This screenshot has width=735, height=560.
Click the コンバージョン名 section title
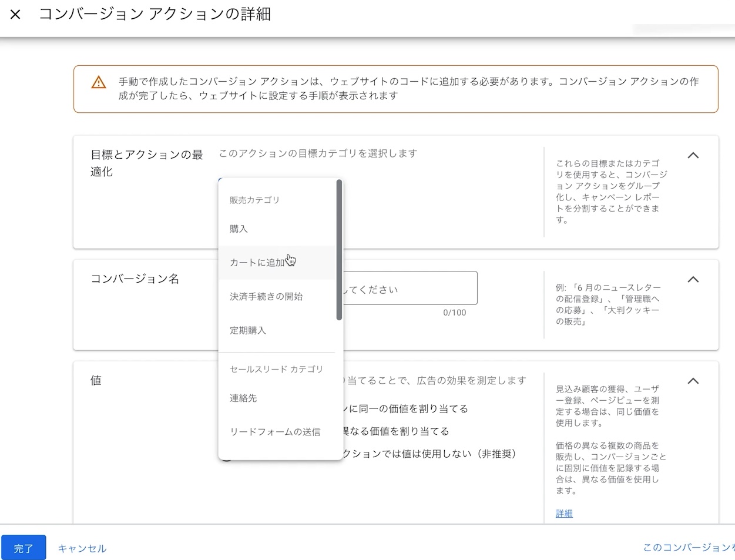(135, 279)
